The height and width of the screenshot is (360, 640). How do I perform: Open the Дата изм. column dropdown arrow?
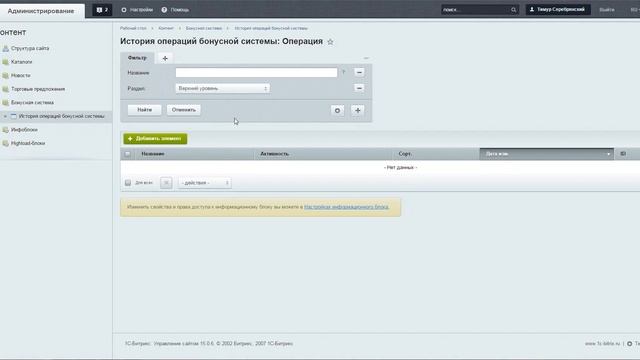tap(609, 154)
